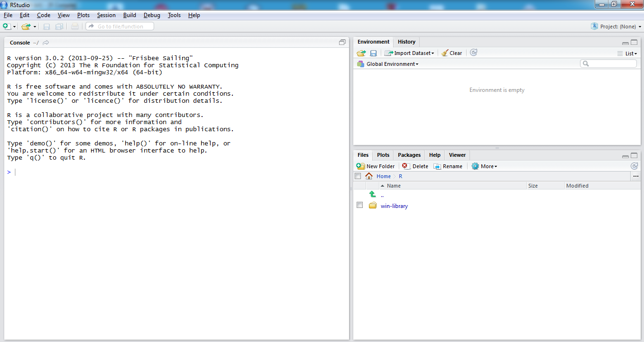The height and width of the screenshot is (342, 644).
Task: Open the View menu
Action: click(x=64, y=15)
